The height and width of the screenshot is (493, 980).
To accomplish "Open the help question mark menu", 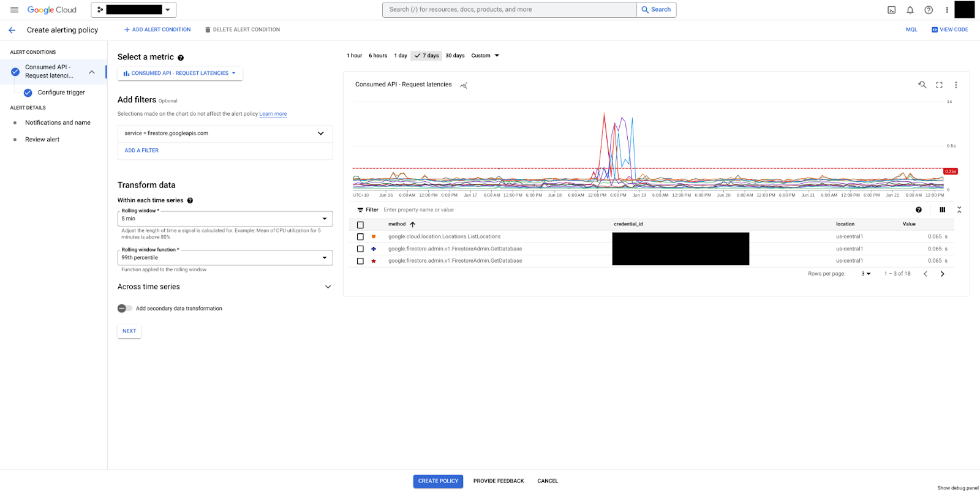I will click(x=929, y=10).
